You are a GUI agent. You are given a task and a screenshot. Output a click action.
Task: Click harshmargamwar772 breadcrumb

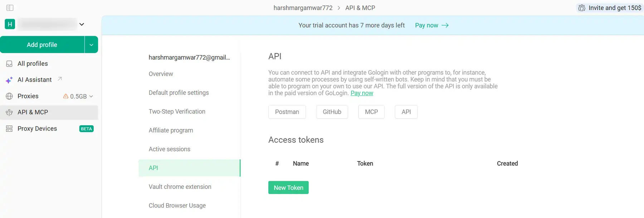tap(303, 8)
